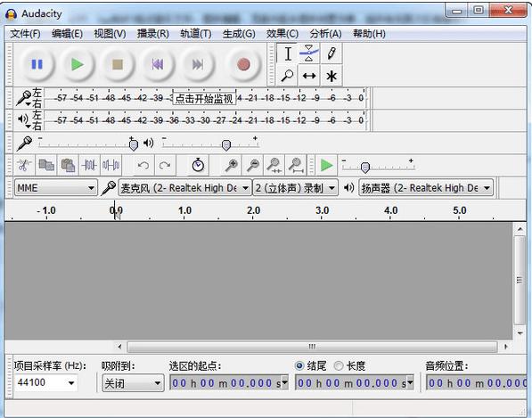Stop playback with the Stop button
The image size is (532, 418).
click(x=118, y=64)
